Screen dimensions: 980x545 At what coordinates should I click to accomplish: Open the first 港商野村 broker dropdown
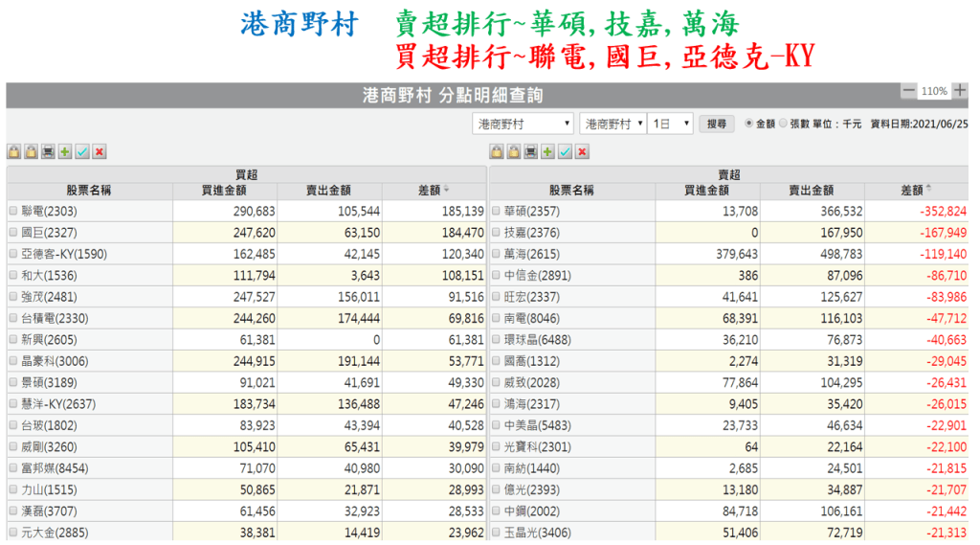[523, 124]
